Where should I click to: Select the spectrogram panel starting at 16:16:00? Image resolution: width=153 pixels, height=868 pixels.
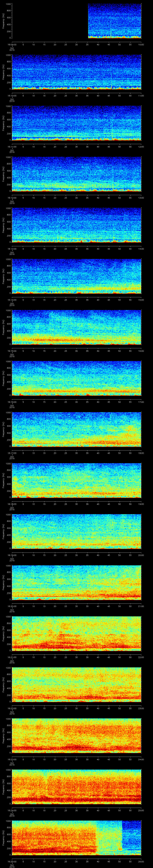click(76, 378)
